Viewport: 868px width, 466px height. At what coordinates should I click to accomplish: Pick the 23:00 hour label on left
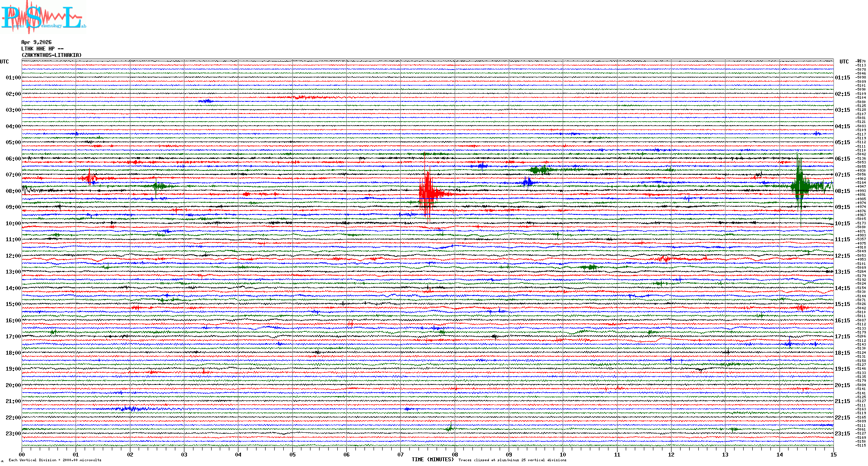(13, 434)
